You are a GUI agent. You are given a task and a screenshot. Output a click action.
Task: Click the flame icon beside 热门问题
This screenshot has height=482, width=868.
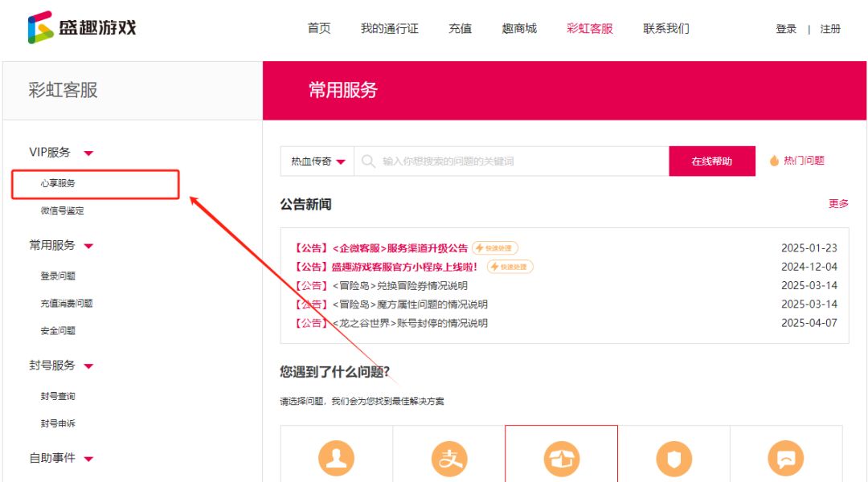774,161
